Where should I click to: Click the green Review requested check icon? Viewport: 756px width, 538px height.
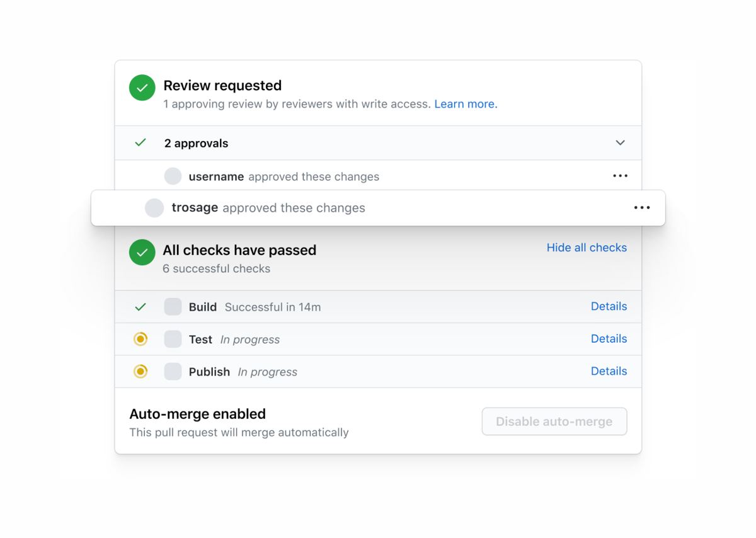point(142,88)
